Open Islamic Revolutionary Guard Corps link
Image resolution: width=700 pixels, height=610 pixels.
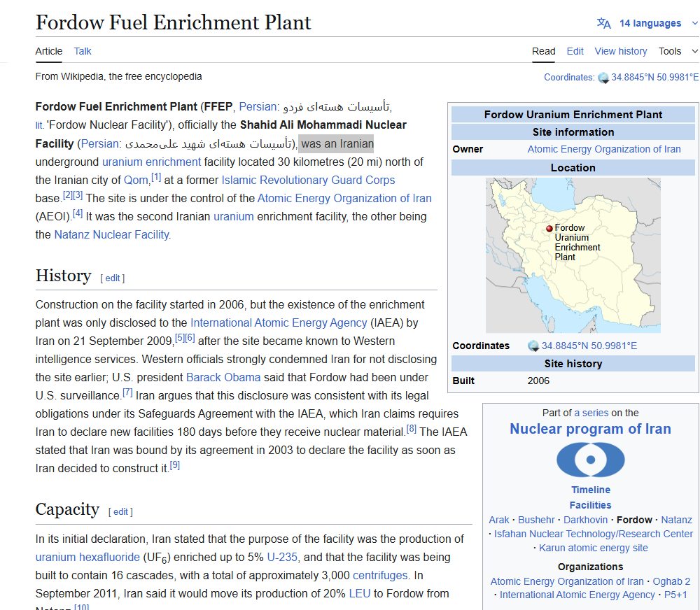(x=309, y=180)
